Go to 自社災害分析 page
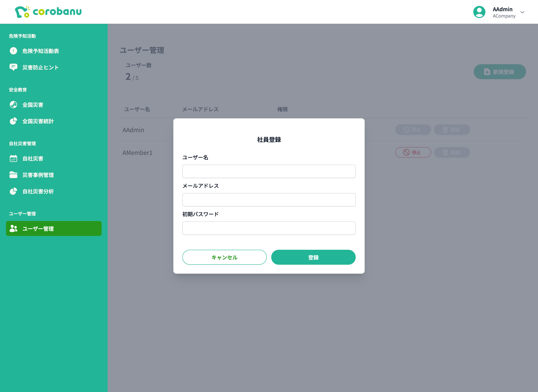This screenshot has height=392, width=538. [x=54, y=191]
